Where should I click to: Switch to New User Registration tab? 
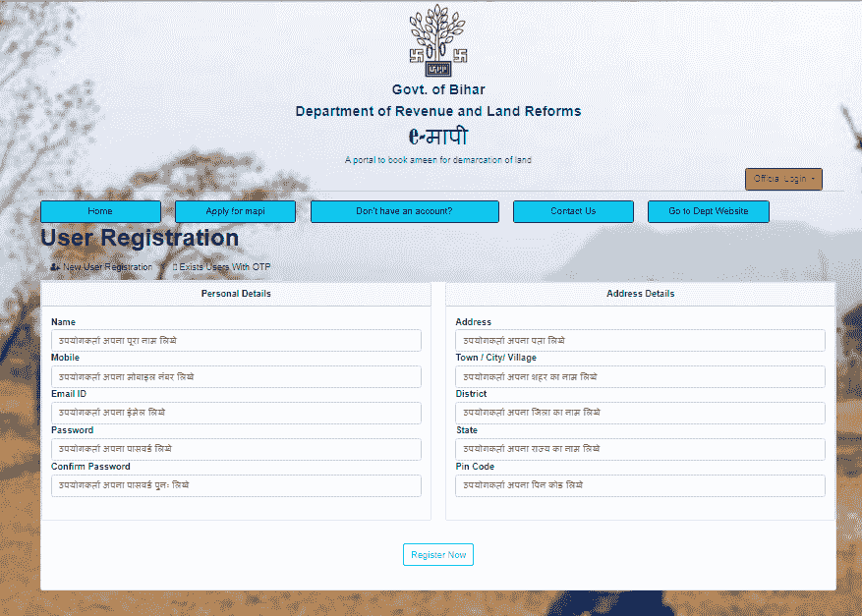click(x=101, y=267)
